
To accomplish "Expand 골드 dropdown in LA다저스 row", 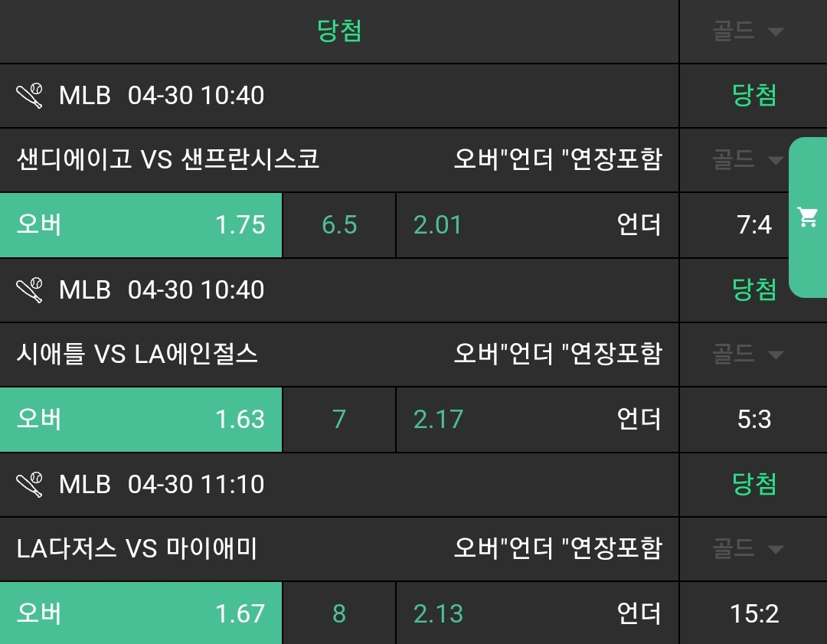I will (748, 549).
